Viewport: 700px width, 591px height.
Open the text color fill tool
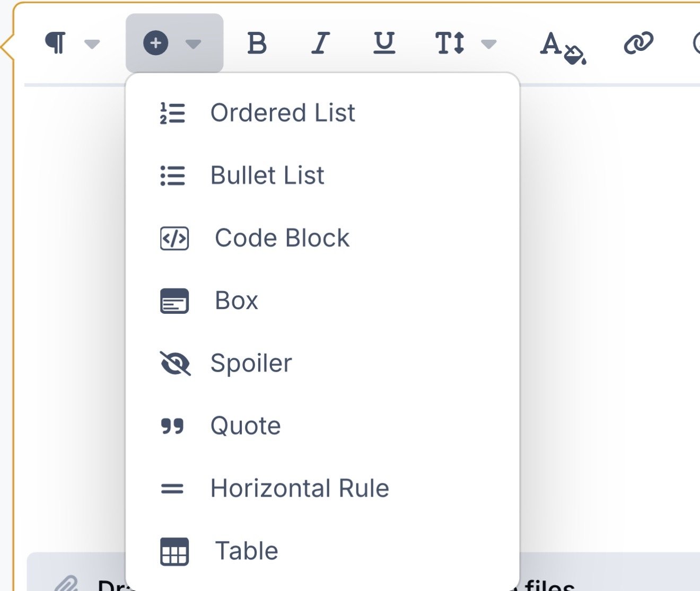click(x=563, y=48)
